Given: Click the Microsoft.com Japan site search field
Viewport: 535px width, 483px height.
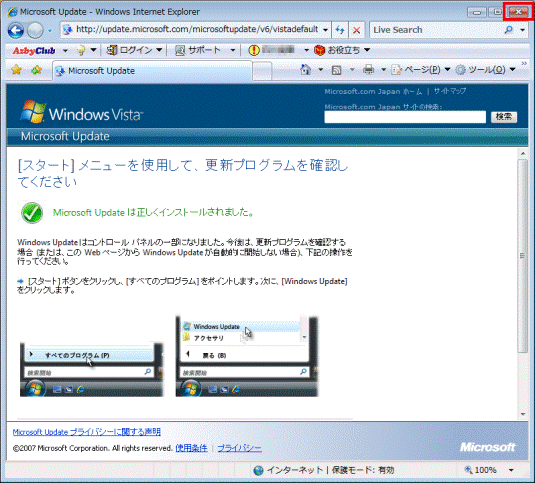Looking at the screenshot, I should point(405,117).
